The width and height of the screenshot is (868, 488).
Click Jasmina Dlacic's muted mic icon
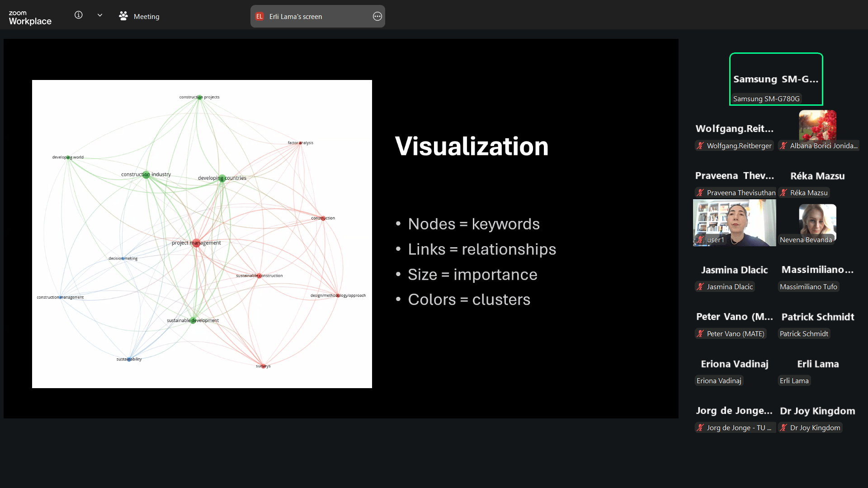tap(700, 287)
